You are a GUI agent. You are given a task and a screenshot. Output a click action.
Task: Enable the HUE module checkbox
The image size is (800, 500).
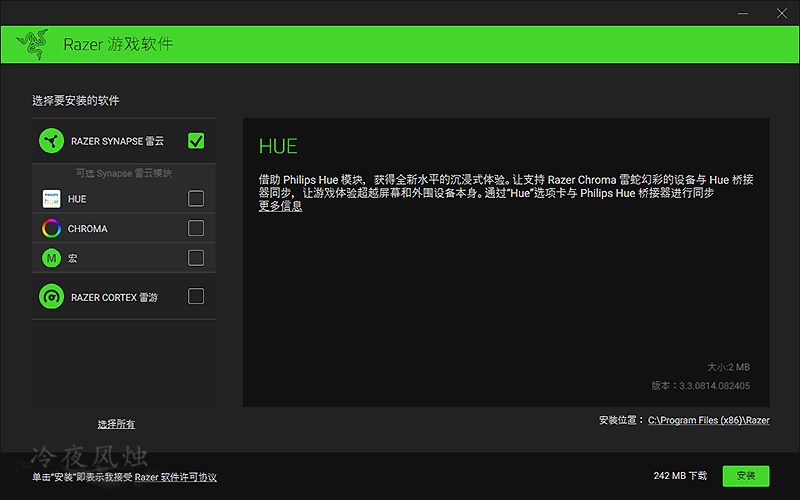click(x=196, y=198)
